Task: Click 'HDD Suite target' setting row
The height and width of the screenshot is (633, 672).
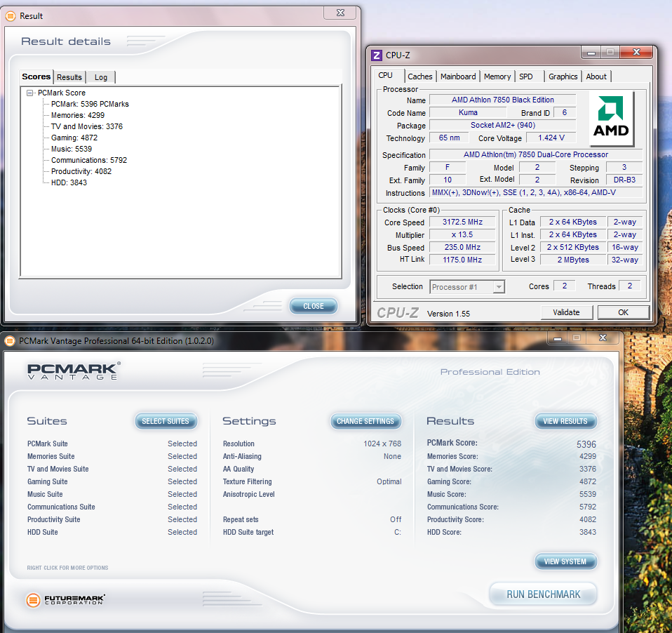Action: pos(312,532)
